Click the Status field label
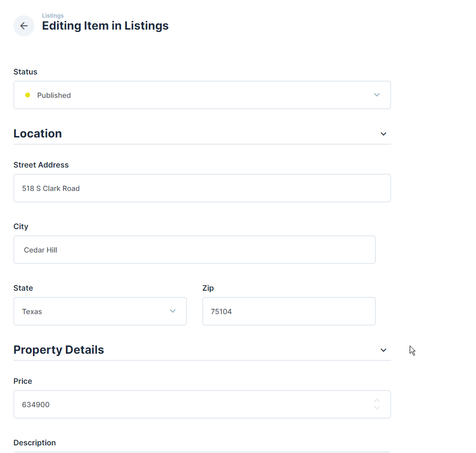Image resolution: width=476 pixels, height=453 pixels. 25,72
